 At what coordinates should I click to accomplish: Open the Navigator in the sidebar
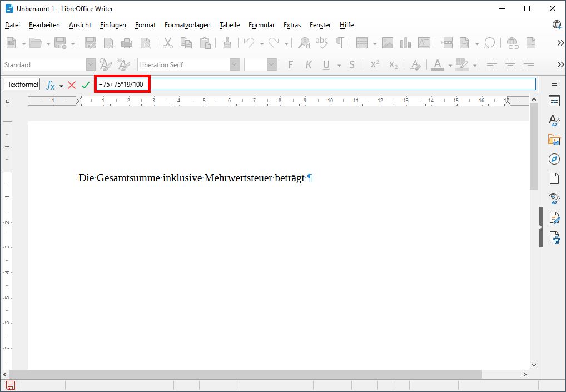[554, 160]
